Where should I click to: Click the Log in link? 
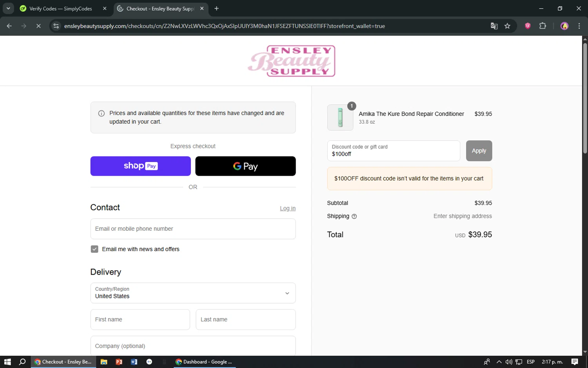point(288,208)
